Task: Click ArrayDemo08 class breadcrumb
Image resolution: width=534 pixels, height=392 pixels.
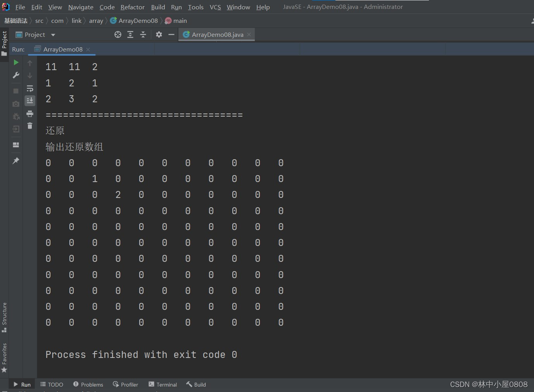Action: tap(134, 21)
